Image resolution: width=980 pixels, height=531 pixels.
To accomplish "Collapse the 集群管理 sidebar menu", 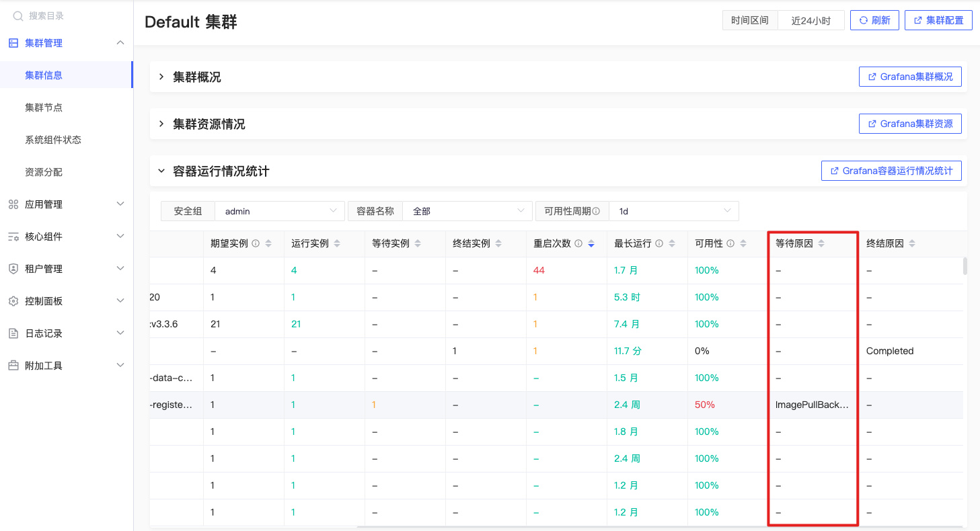I will [120, 43].
